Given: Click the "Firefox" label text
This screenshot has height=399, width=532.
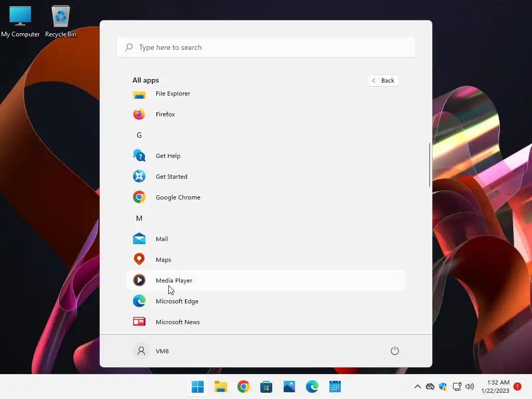Looking at the screenshot, I should click(x=165, y=114).
